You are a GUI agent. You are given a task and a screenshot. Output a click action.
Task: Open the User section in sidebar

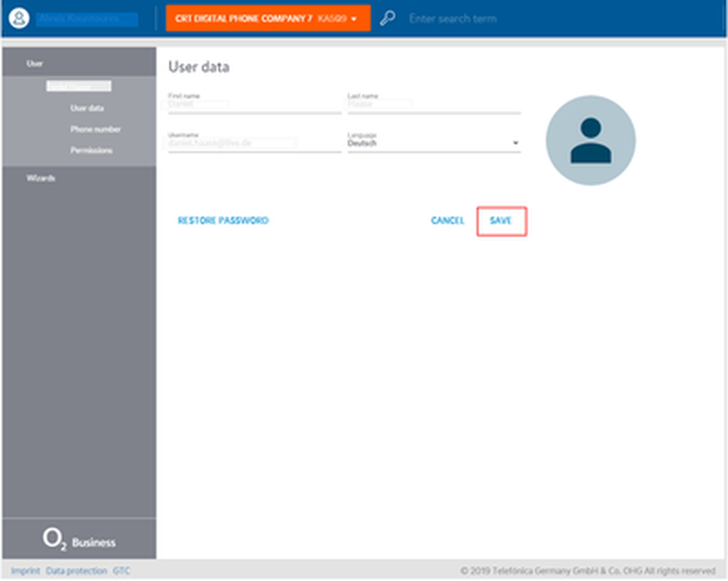pos(35,64)
